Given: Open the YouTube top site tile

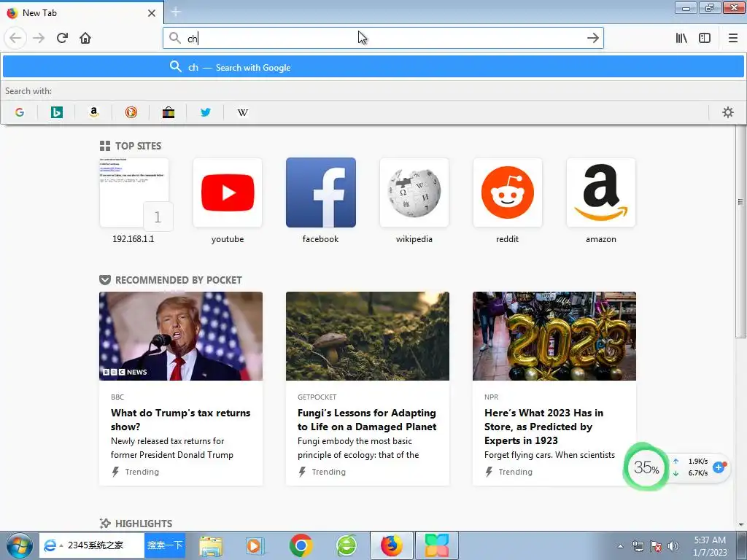Looking at the screenshot, I should (228, 192).
